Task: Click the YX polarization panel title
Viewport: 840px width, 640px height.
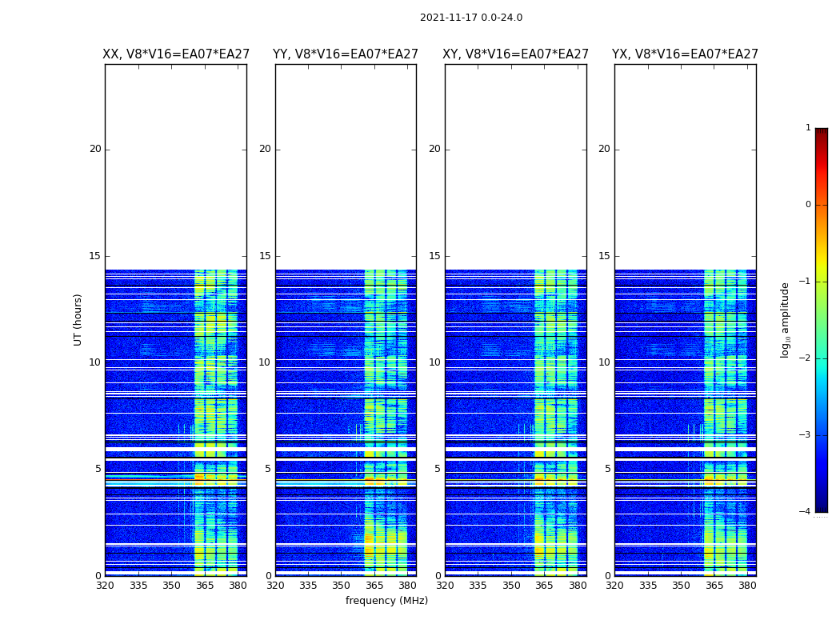Action: tap(685, 54)
